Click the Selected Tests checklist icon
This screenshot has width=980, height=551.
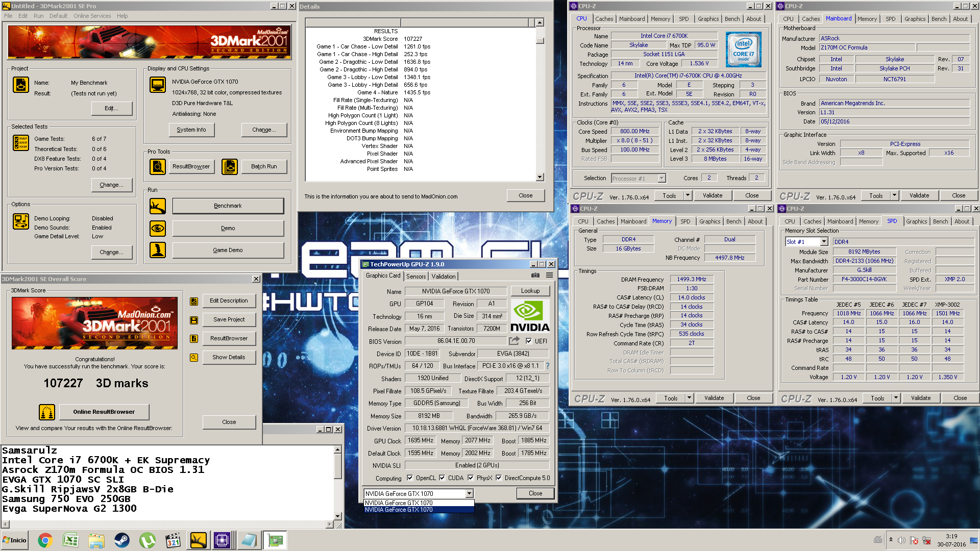[21, 143]
